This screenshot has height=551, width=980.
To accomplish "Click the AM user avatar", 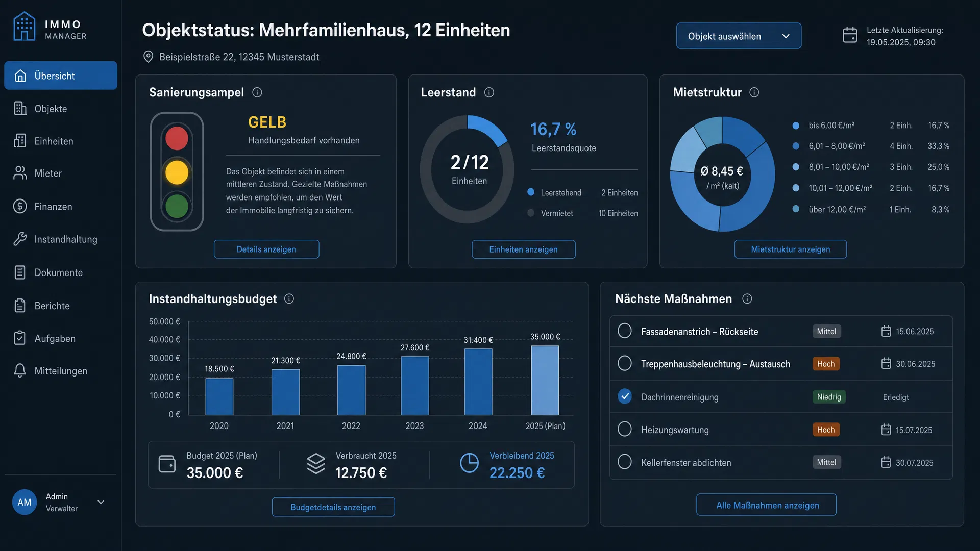I will click(24, 502).
